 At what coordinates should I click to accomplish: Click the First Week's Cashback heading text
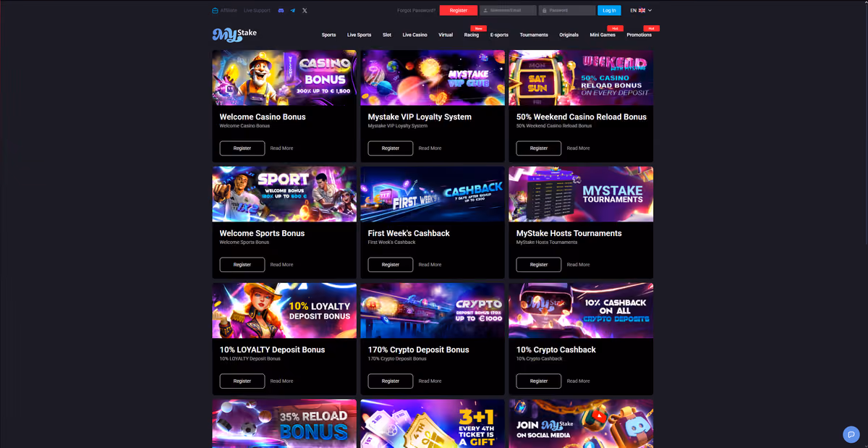point(409,233)
